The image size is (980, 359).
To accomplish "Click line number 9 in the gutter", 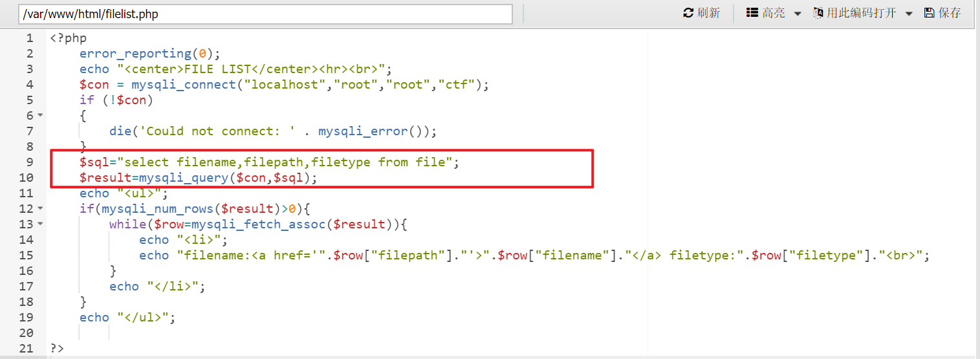I will click(x=30, y=162).
